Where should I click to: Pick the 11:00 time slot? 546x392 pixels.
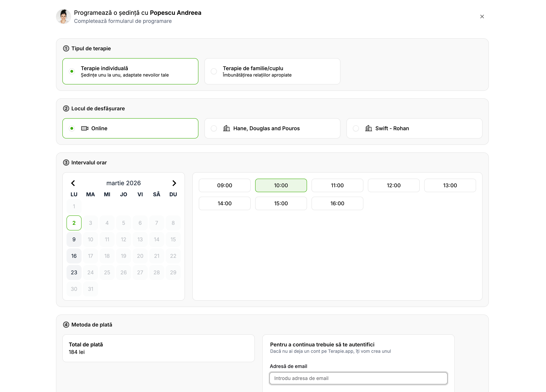(x=337, y=185)
